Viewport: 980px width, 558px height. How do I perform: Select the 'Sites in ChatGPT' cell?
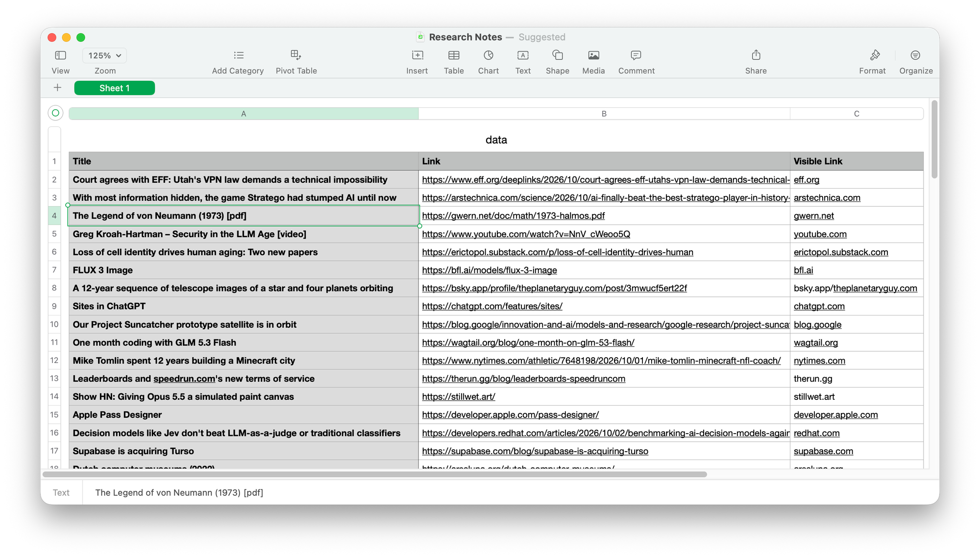tap(244, 306)
